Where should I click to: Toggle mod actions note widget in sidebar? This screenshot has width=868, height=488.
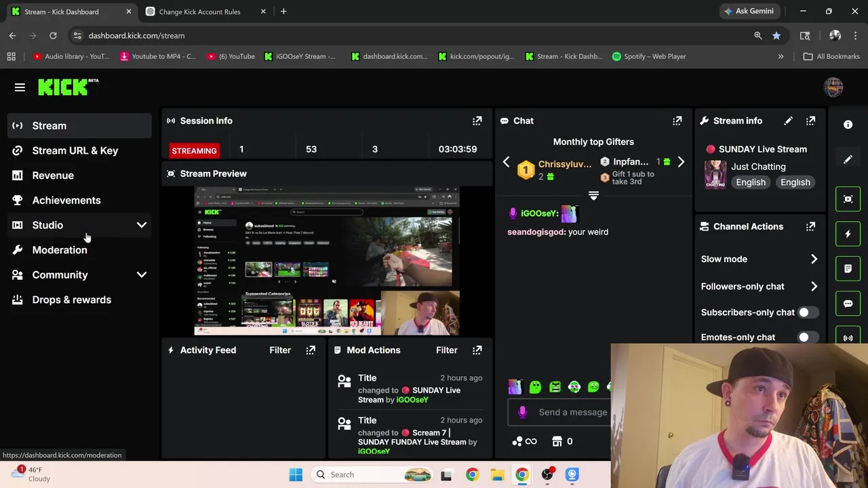(x=848, y=268)
